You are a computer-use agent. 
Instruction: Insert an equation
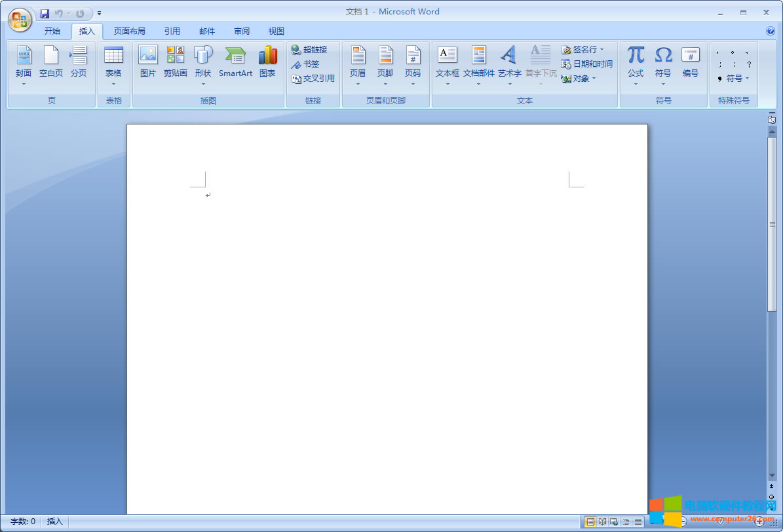(634, 62)
